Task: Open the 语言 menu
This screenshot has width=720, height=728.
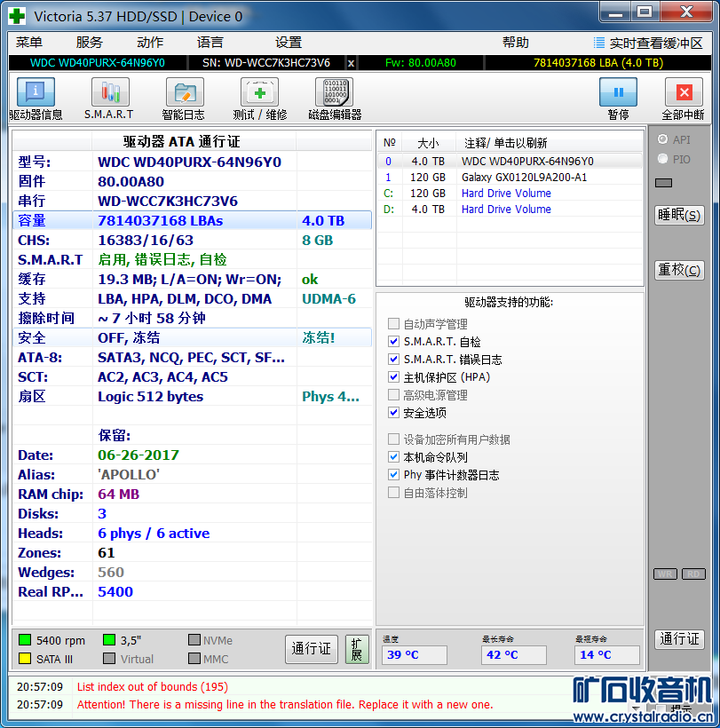Action: click(210, 43)
